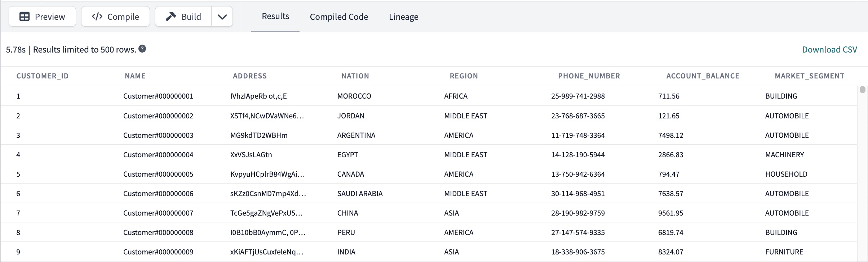This screenshot has height=262, width=868.
Task: Select the row for Customer#000000005
Action: pos(158,174)
